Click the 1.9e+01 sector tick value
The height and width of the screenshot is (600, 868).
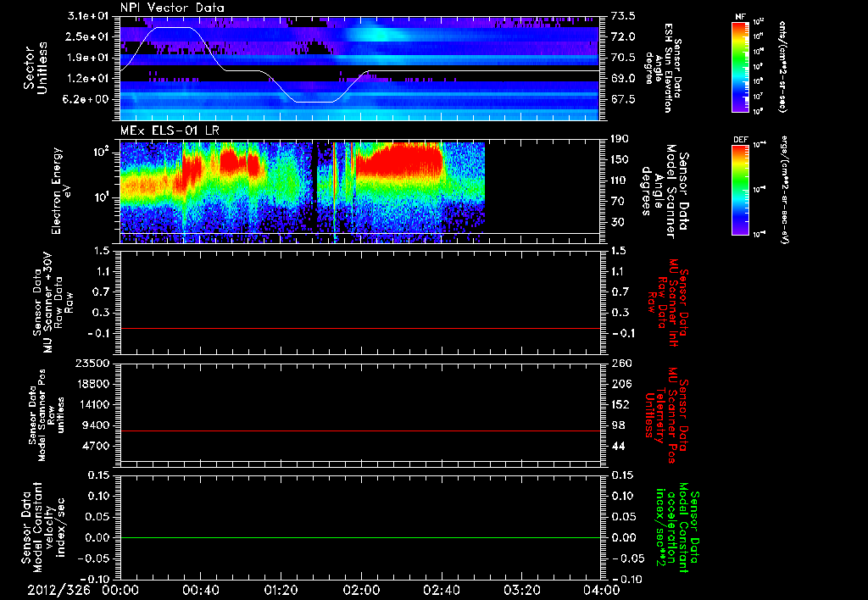pos(88,58)
